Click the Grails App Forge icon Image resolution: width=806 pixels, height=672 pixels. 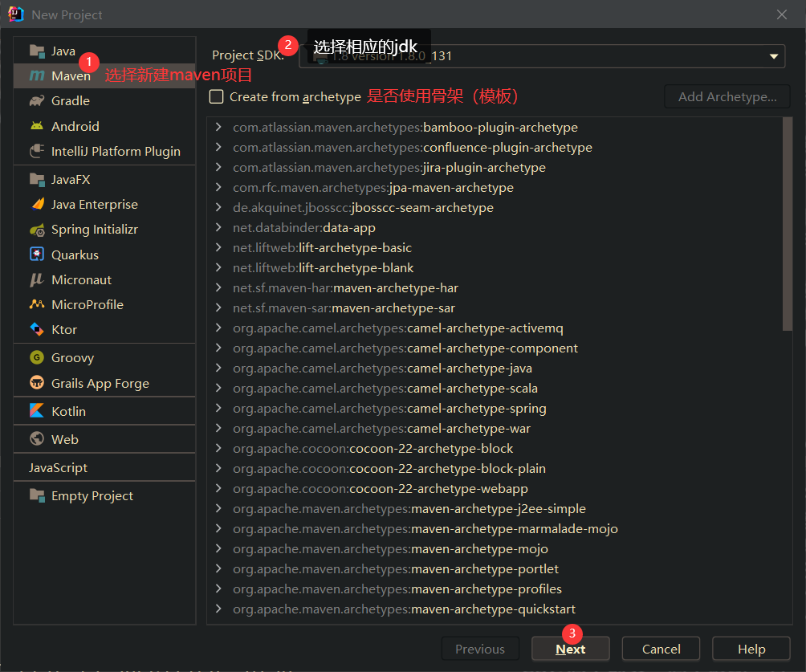[x=37, y=383]
